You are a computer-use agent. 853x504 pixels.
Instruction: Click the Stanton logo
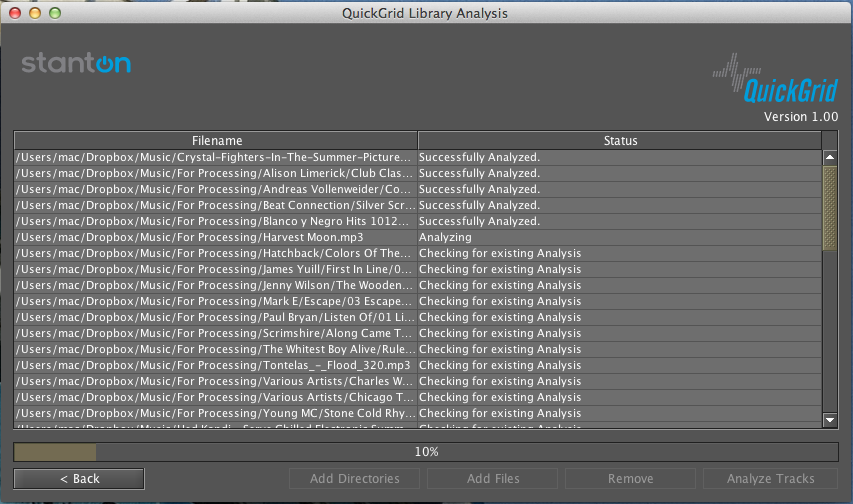point(76,65)
